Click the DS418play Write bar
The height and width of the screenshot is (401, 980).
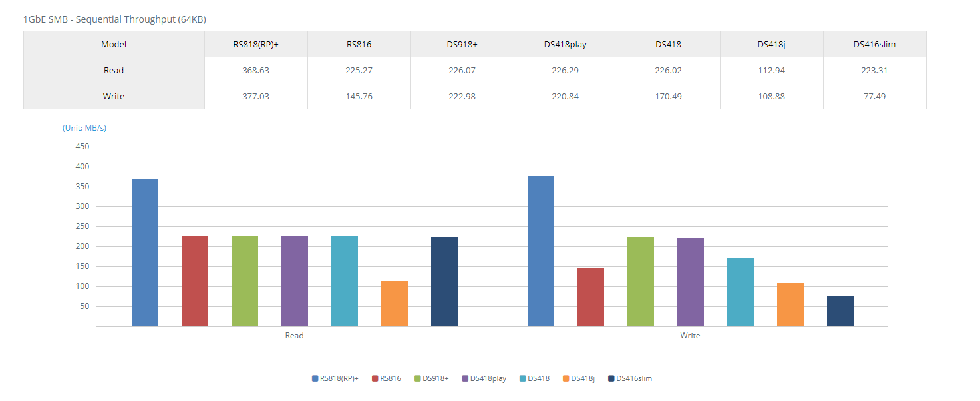691,282
